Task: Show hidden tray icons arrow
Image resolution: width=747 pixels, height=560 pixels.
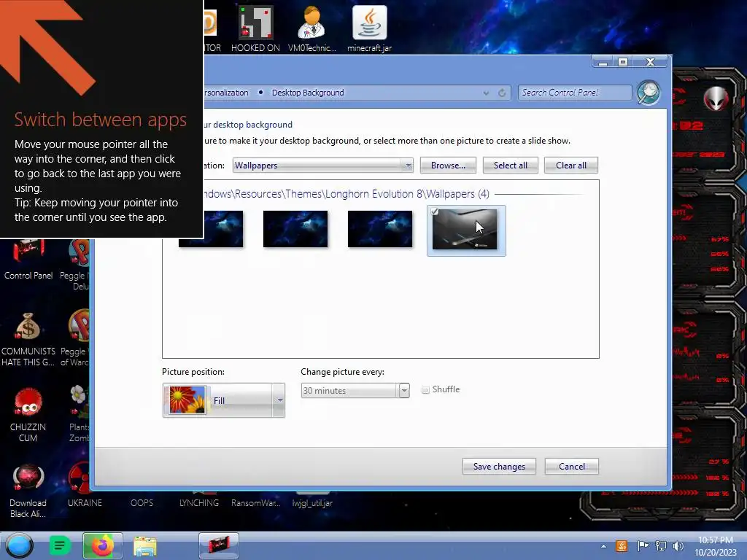Action: point(603,546)
